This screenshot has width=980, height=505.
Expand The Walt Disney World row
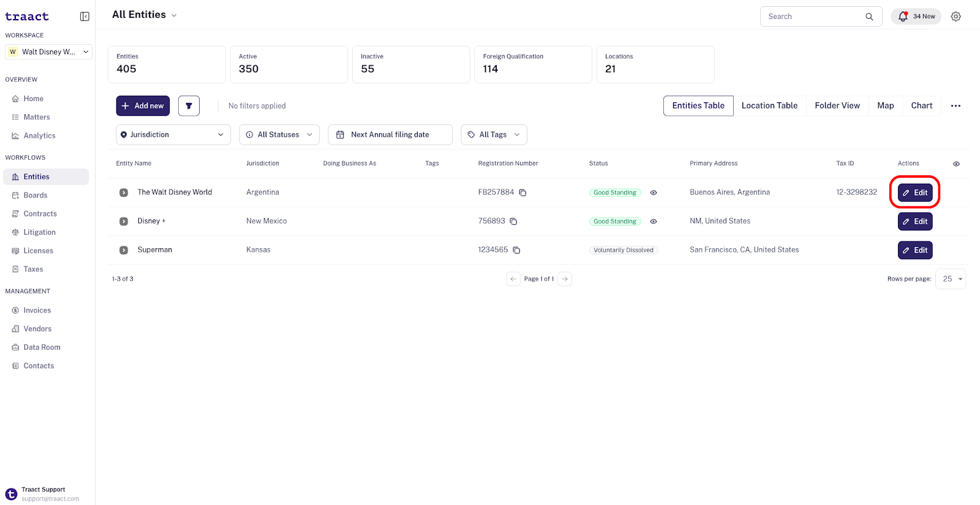124,192
